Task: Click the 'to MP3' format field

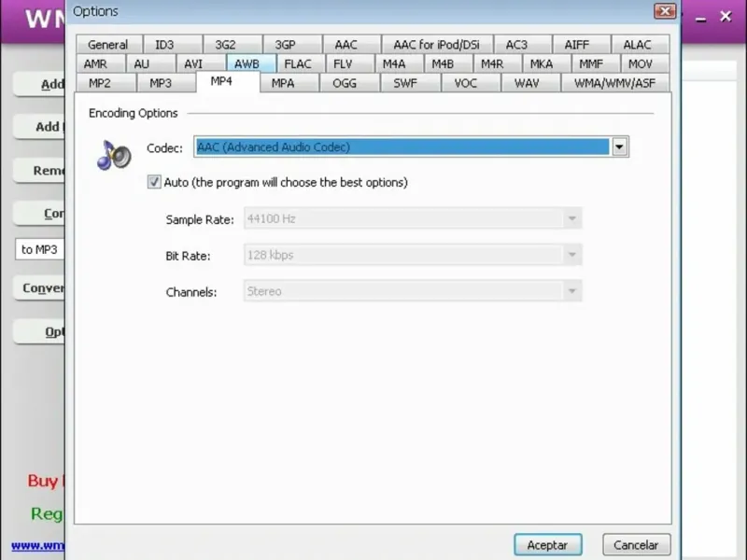Action: click(x=40, y=249)
